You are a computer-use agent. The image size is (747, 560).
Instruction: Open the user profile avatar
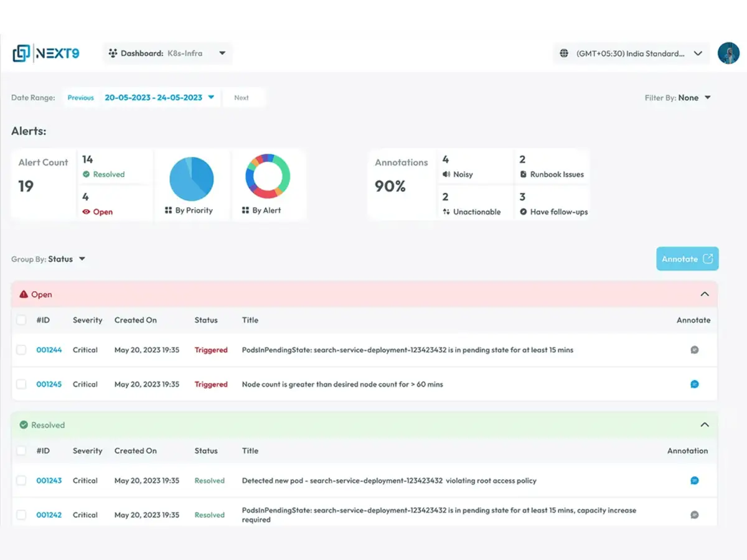(728, 54)
